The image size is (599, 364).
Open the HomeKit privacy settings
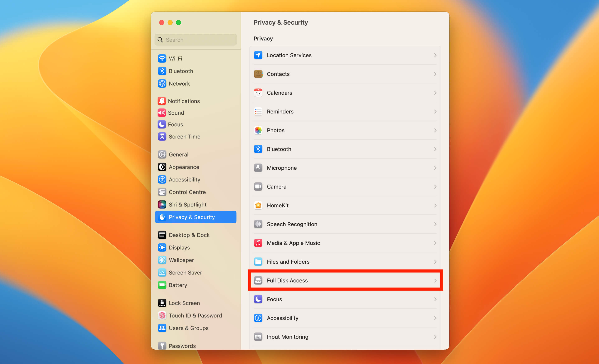tap(345, 205)
